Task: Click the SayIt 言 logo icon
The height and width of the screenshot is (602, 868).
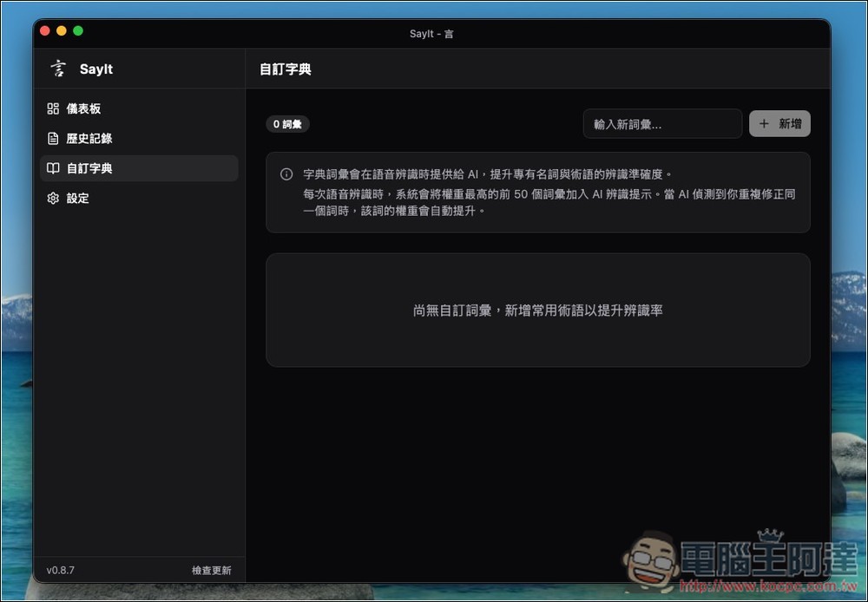Action: [x=58, y=69]
